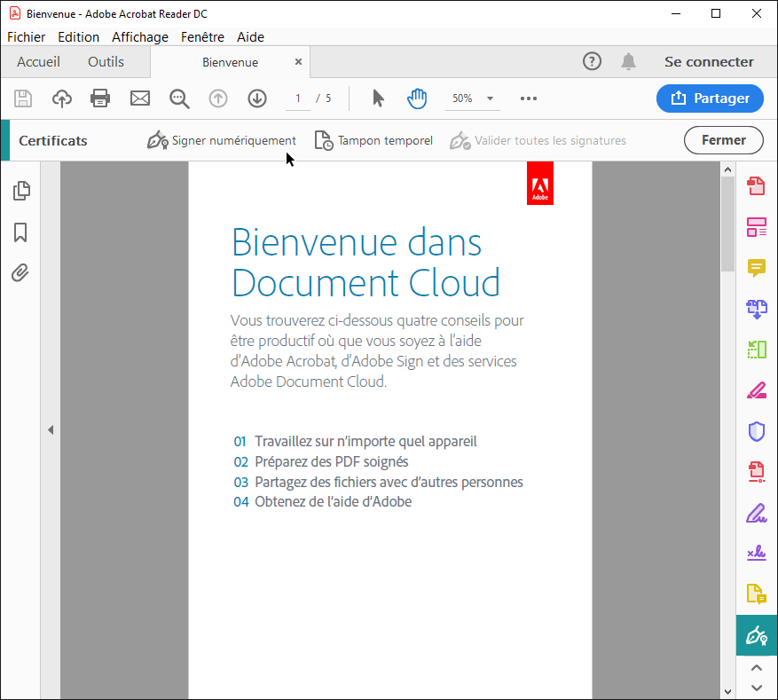Open purple x-signature tool in right pane

pyautogui.click(x=756, y=553)
